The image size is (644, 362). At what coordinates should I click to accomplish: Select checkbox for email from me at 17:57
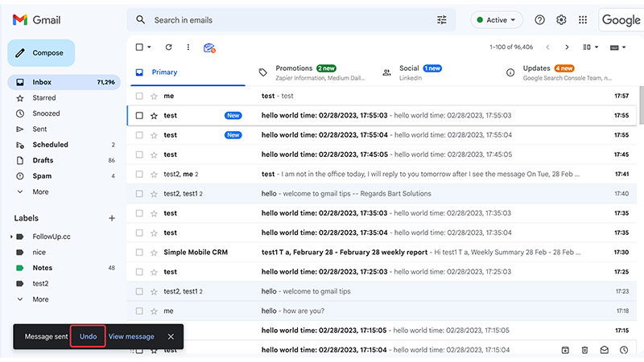pos(139,96)
